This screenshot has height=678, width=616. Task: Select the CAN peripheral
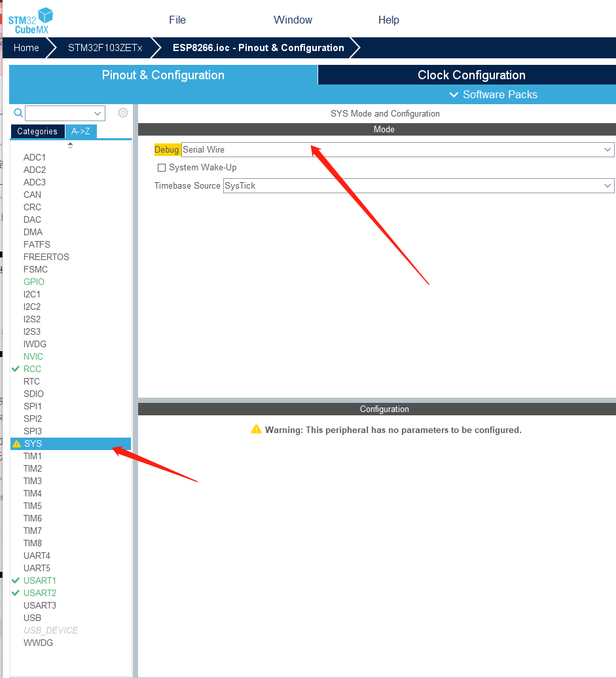coord(32,195)
